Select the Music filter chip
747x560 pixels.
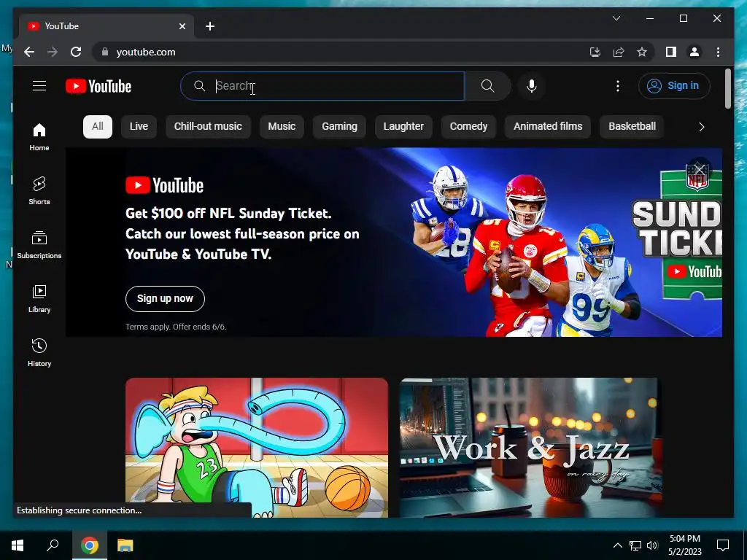click(x=282, y=127)
